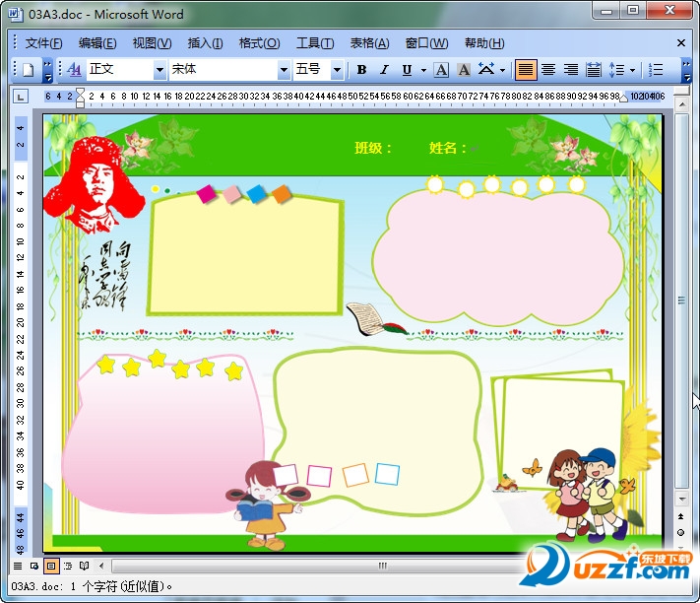This screenshot has height=603, width=700.
Task: Apply Character Shading icon
Action: 464,70
